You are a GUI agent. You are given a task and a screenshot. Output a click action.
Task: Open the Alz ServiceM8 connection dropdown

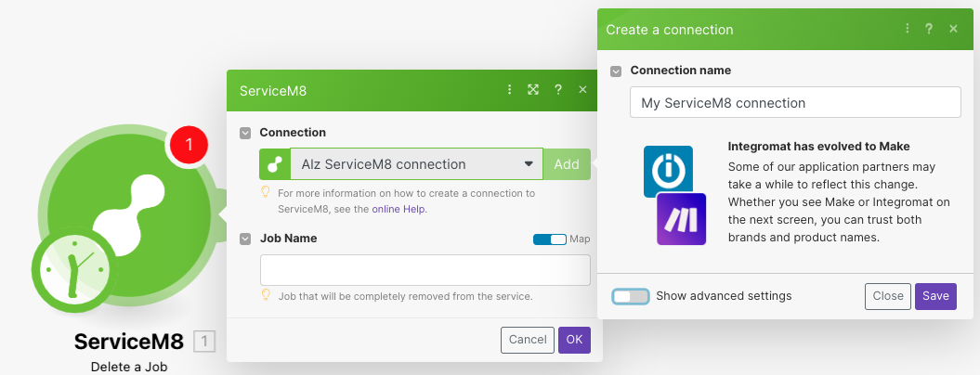tap(417, 164)
